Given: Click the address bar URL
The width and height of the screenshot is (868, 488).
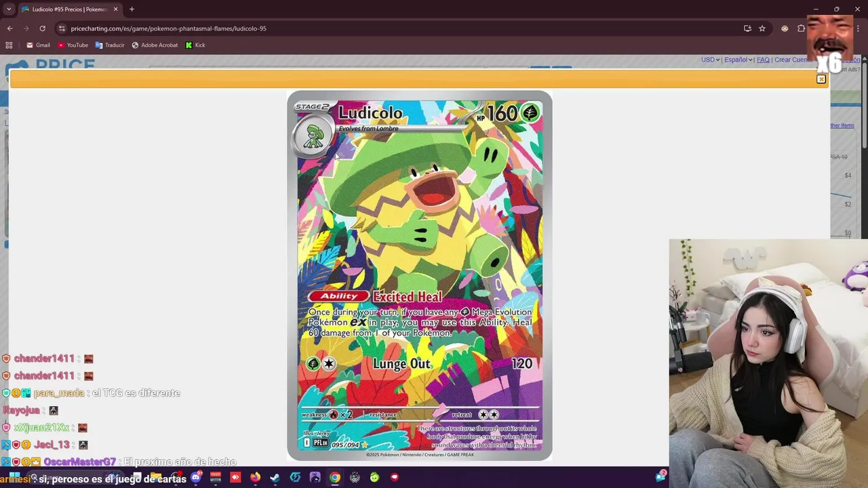Looking at the screenshot, I should coord(168,28).
